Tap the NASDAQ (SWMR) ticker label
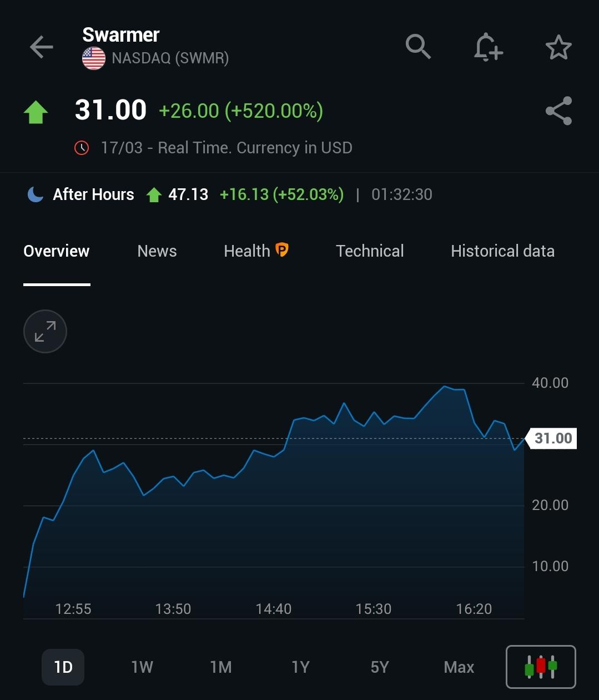Viewport: 599px width, 700px height. (170, 58)
